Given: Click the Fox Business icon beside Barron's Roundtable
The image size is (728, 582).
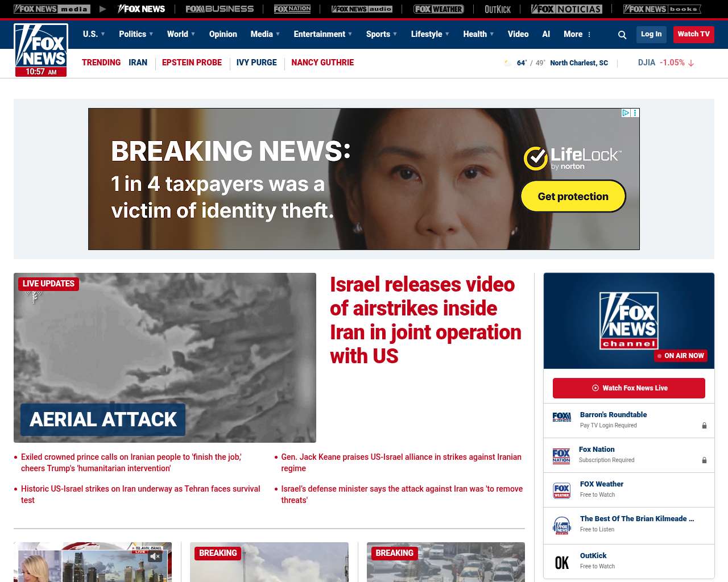Looking at the screenshot, I should click(x=562, y=418).
